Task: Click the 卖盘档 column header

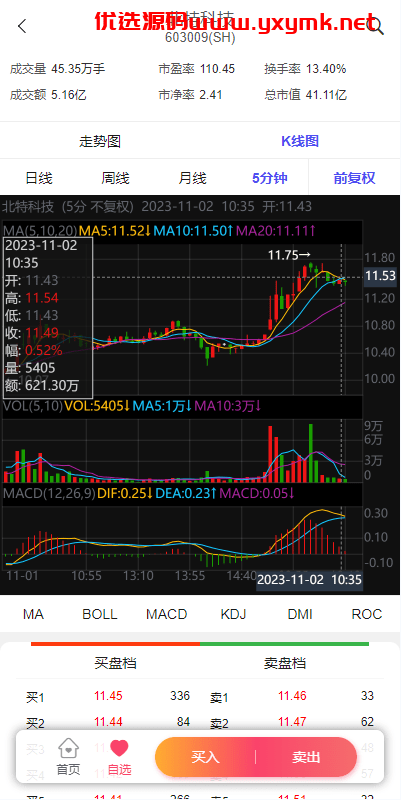Action: point(285,663)
